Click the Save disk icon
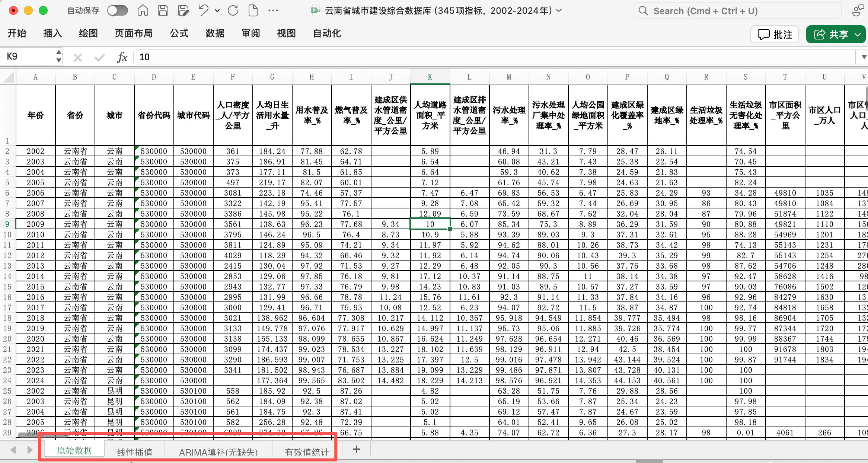Image resolution: width=868 pixels, height=463 pixels. [163, 10]
